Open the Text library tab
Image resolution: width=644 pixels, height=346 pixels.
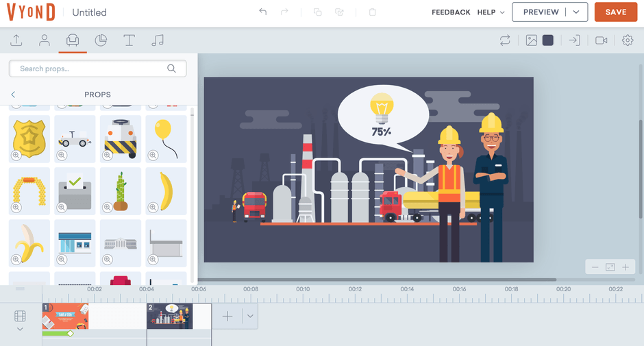[129, 40]
